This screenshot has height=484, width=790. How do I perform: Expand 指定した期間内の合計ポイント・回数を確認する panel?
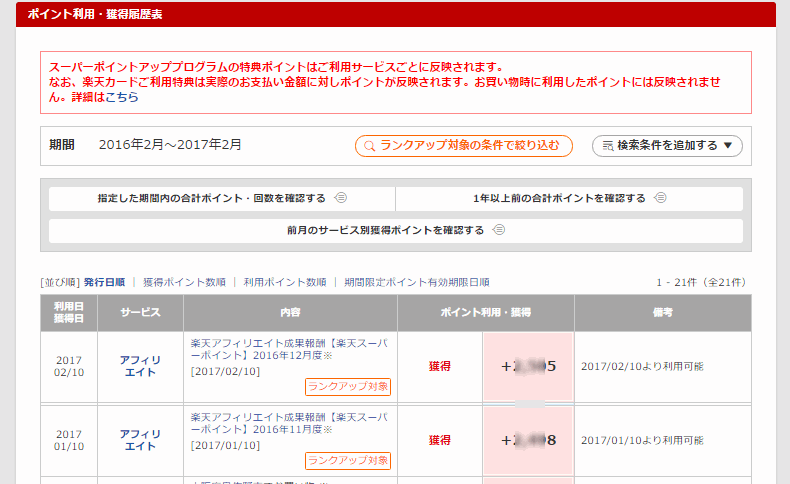click(212, 198)
